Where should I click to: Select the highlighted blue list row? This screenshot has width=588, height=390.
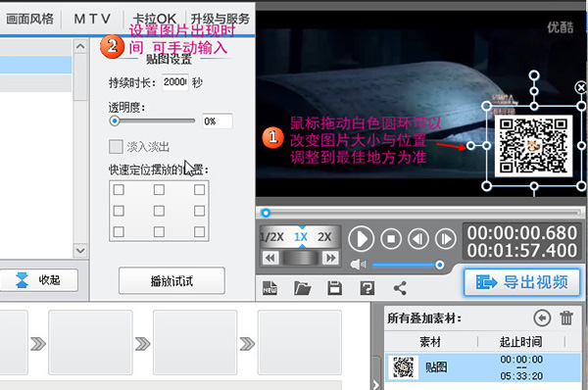coord(35,65)
